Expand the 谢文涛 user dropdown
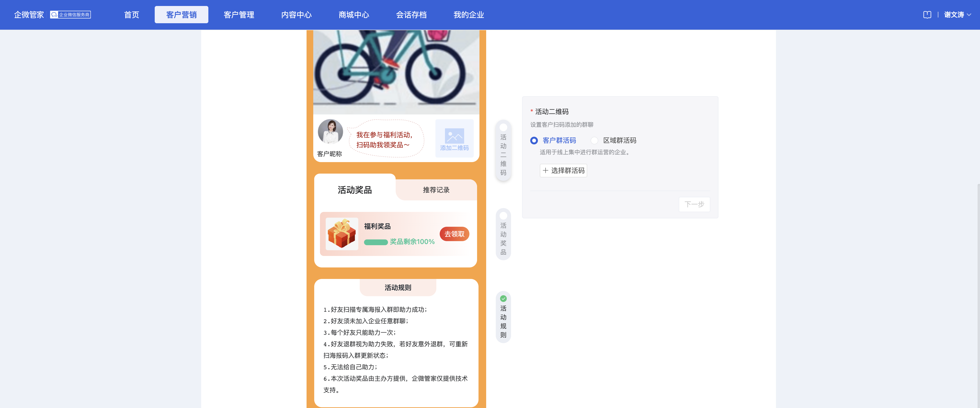The width and height of the screenshot is (980, 408). click(x=957, y=15)
